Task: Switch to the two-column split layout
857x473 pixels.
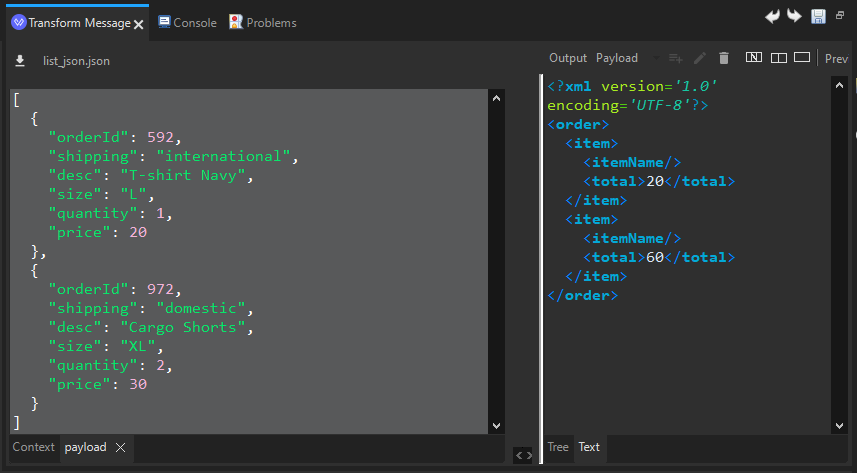Action: 778,58
